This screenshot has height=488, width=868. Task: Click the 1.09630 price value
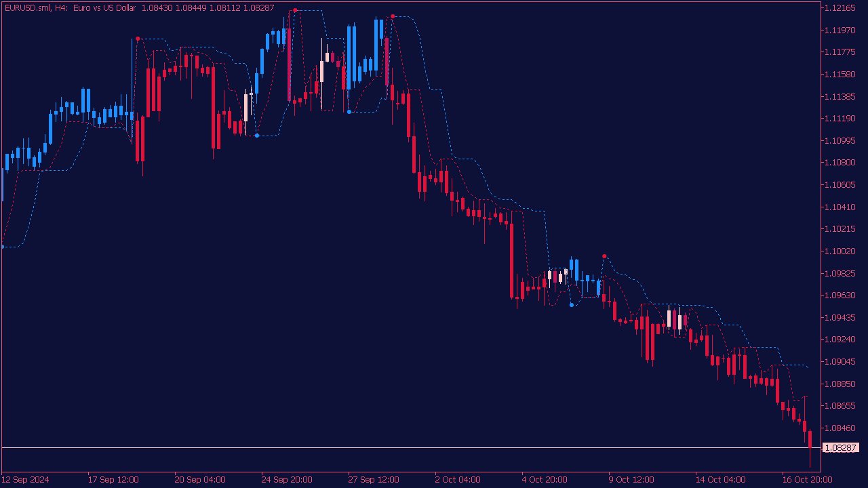click(840, 295)
